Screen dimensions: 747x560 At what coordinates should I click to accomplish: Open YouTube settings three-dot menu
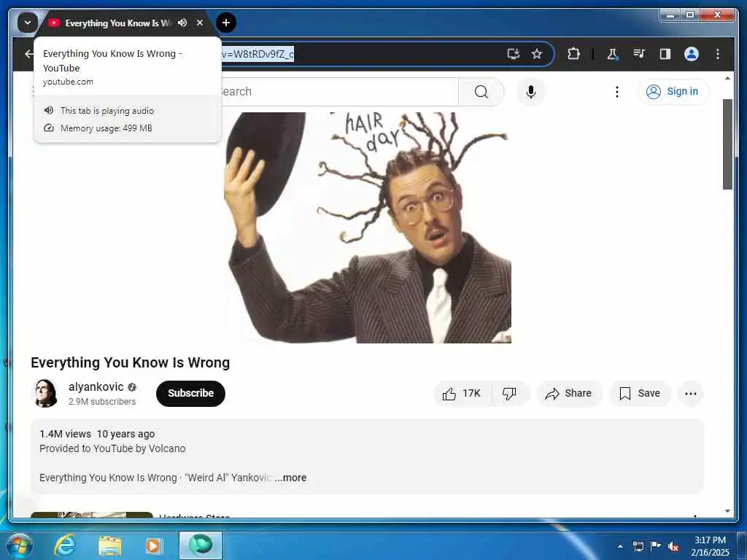click(617, 91)
